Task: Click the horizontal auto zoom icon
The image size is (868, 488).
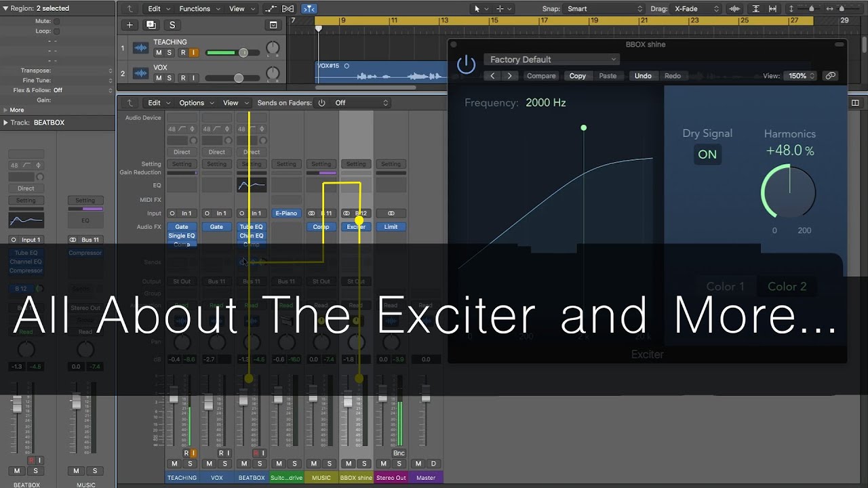Action: (x=774, y=9)
